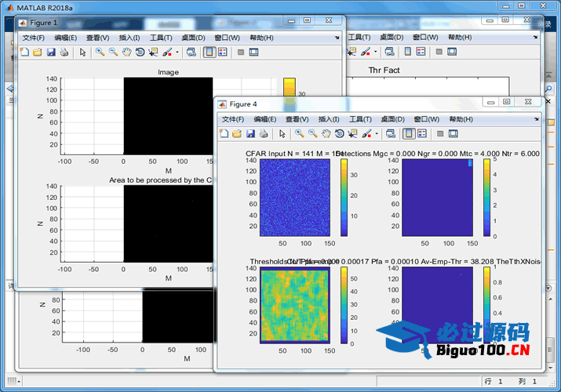Show Plot Tools in Figure 4 toolbar
Viewport: 561px width, 392px height.
click(454, 133)
